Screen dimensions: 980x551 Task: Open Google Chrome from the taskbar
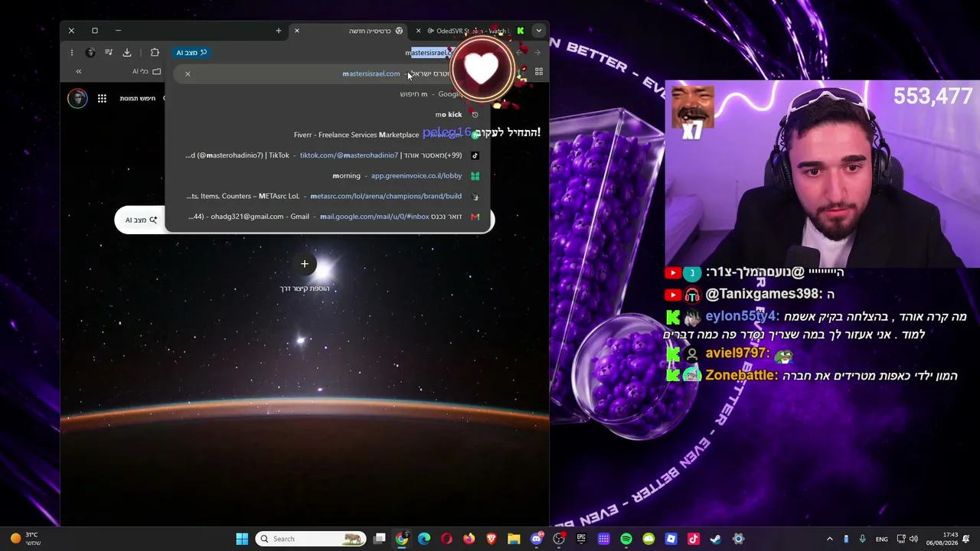tap(401, 539)
